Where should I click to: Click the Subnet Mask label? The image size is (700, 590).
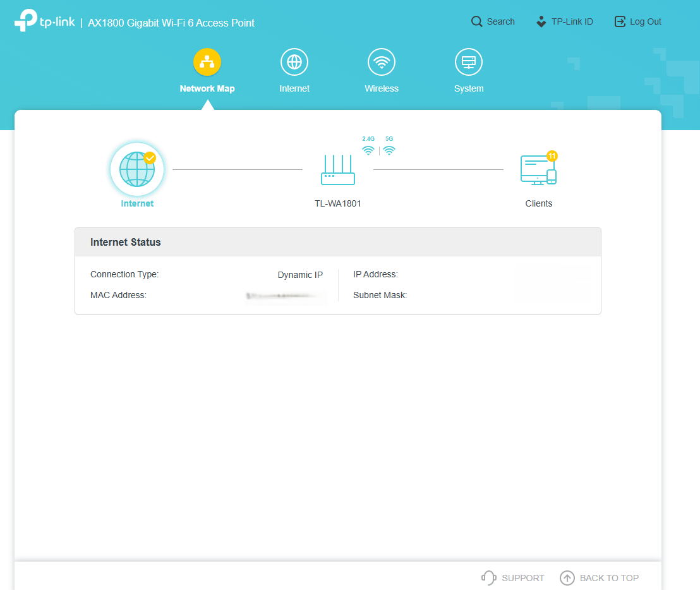coord(380,295)
